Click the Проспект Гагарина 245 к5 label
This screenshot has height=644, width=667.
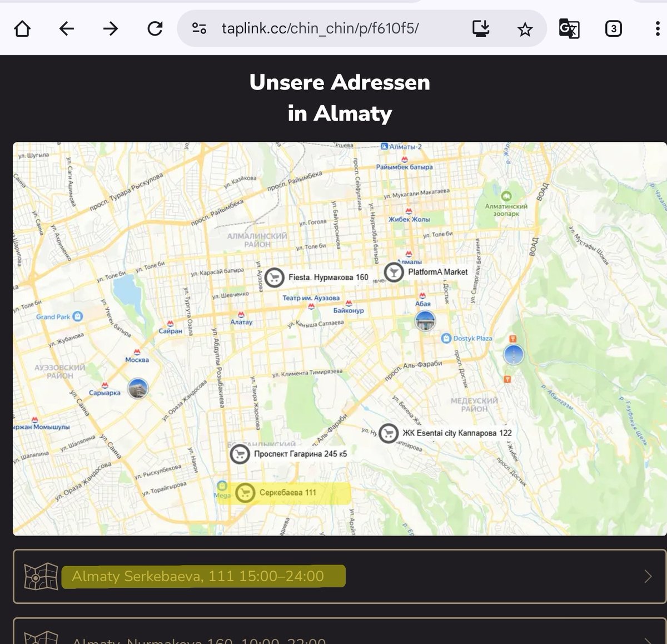pos(300,454)
